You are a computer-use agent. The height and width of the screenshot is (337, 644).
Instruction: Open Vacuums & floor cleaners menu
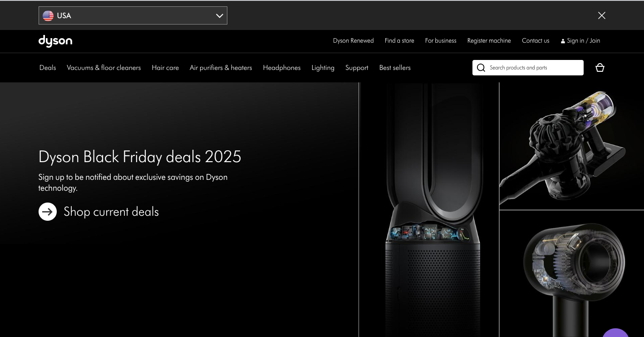tap(104, 68)
